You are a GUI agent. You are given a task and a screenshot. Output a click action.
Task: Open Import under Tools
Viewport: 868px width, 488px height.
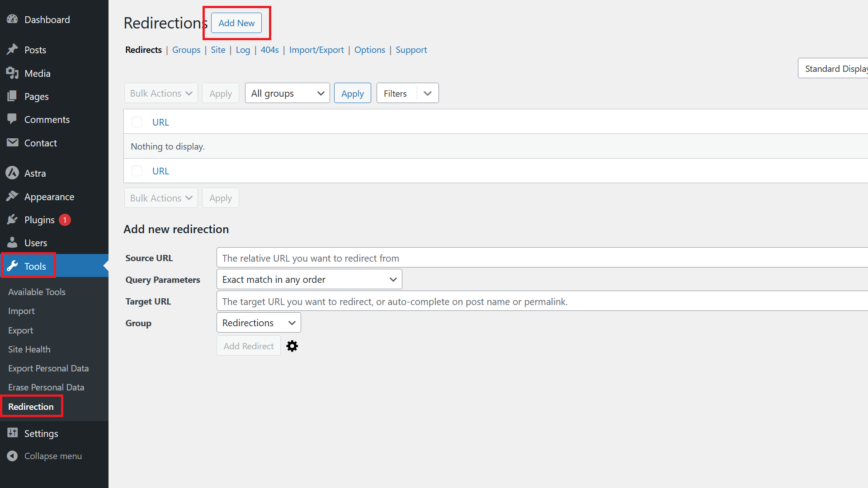click(x=21, y=311)
